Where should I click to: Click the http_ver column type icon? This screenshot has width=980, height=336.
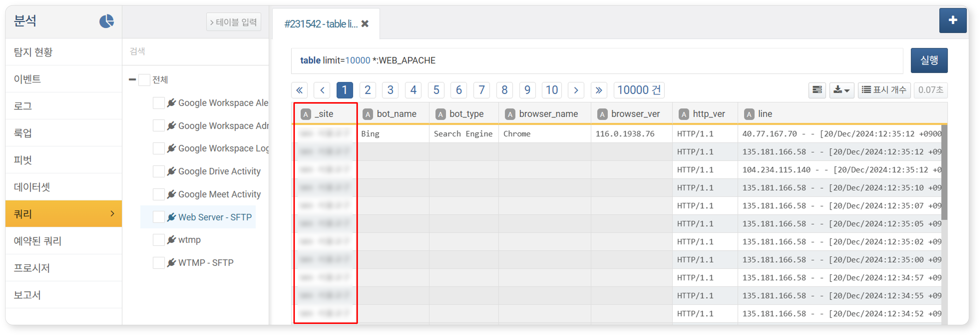[x=684, y=114]
